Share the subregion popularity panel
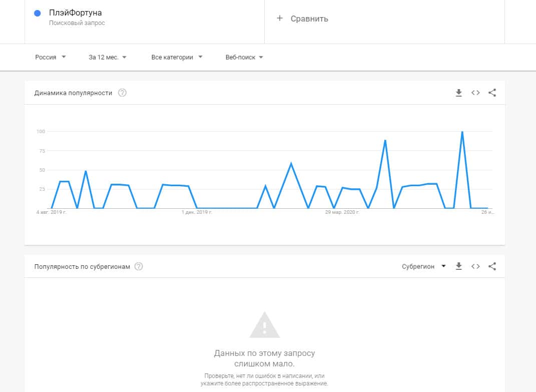Image resolution: width=536 pixels, height=392 pixels. tap(492, 266)
